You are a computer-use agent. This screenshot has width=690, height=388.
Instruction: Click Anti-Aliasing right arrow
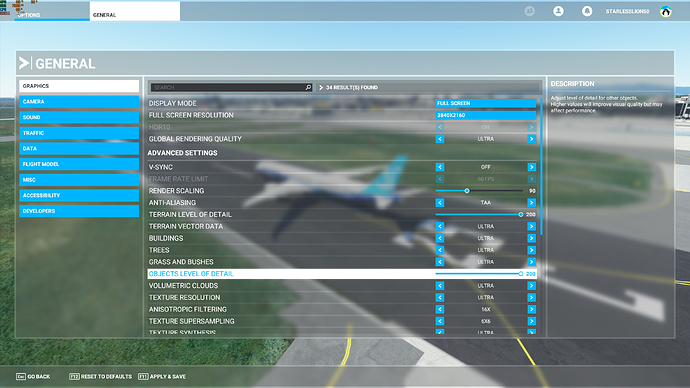click(532, 203)
